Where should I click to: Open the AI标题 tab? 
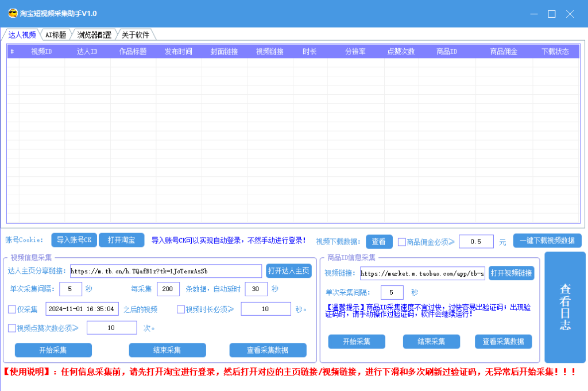pyautogui.click(x=56, y=35)
